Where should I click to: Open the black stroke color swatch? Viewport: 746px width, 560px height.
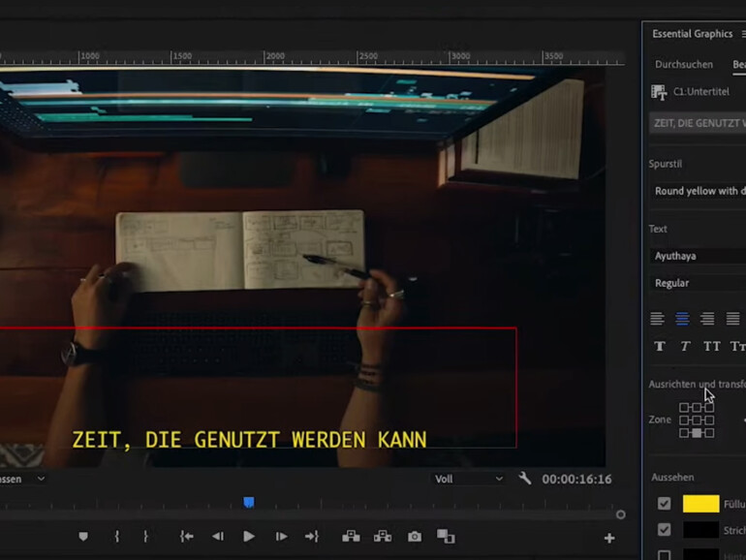point(700,530)
